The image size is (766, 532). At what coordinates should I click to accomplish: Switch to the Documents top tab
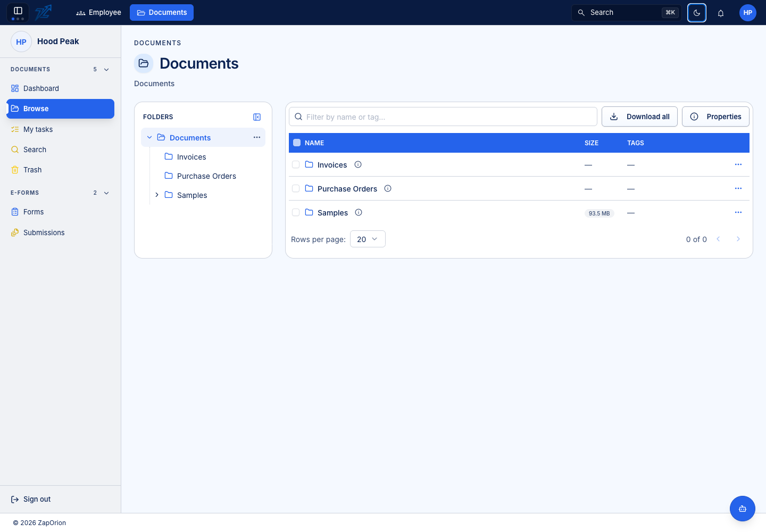coord(162,12)
